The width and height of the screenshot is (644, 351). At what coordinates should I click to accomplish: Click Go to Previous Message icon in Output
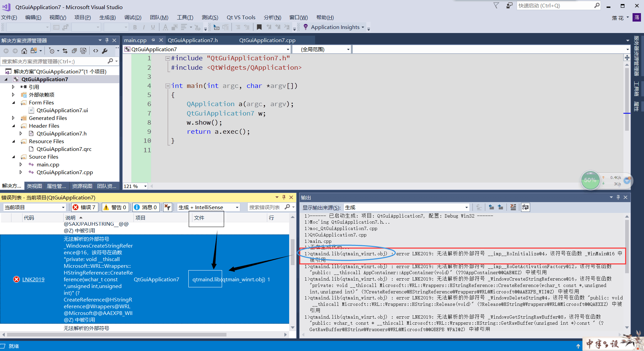(x=492, y=207)
